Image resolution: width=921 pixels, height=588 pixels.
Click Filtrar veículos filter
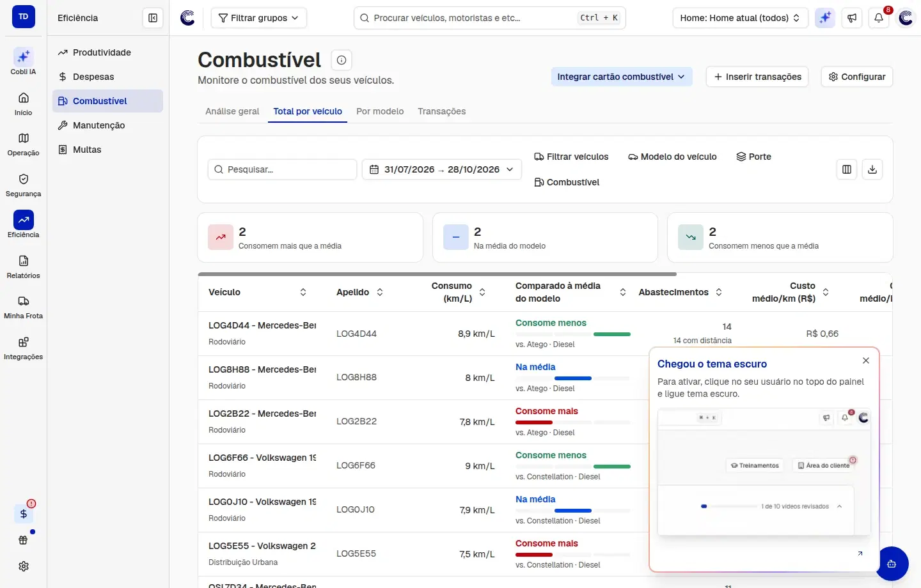click(x=571, y=157)
